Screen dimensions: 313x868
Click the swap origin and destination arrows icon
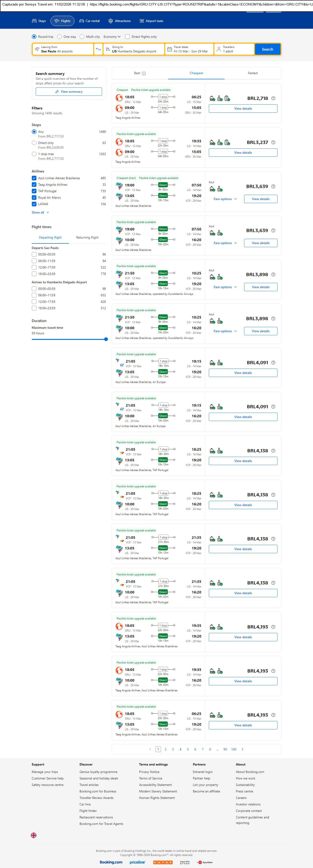[x=98, y=49]
